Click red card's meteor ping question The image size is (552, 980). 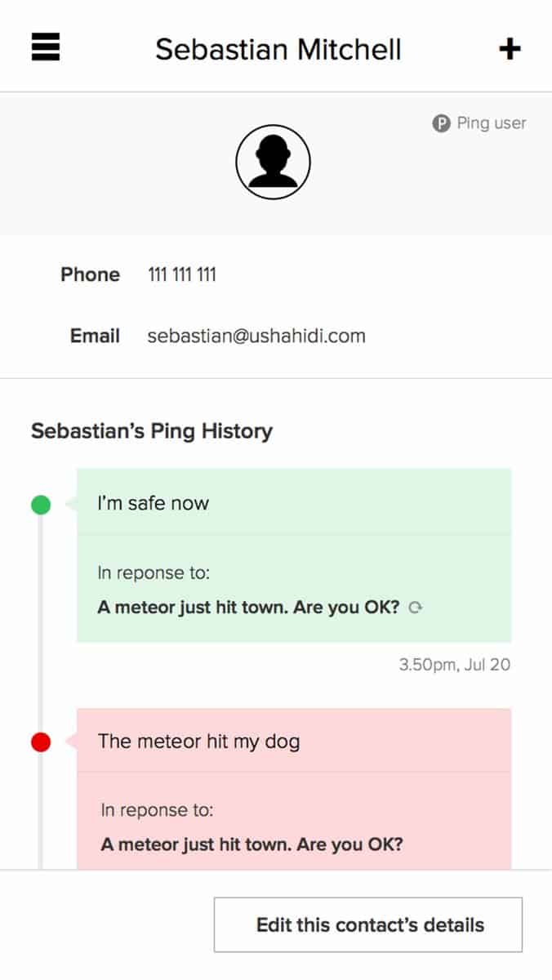[252, 844]
